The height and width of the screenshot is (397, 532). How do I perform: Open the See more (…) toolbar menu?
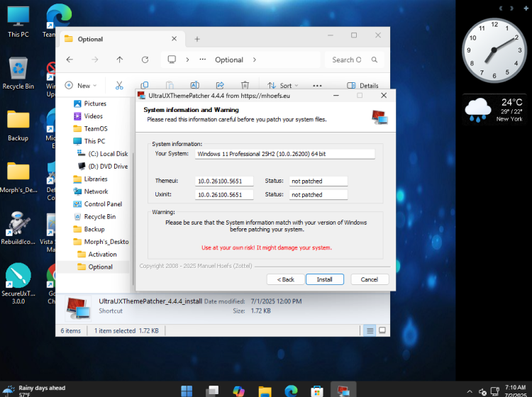[317, 86]
